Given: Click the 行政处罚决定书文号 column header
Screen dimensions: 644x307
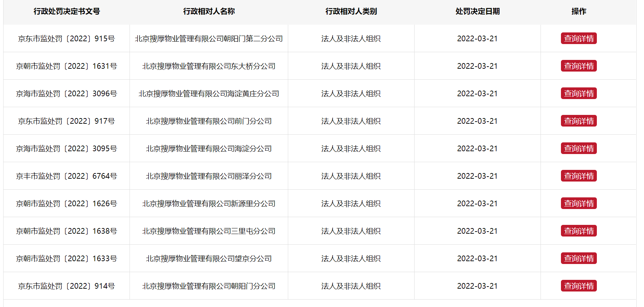Looking at the screenshot, I should pos(67,11).
